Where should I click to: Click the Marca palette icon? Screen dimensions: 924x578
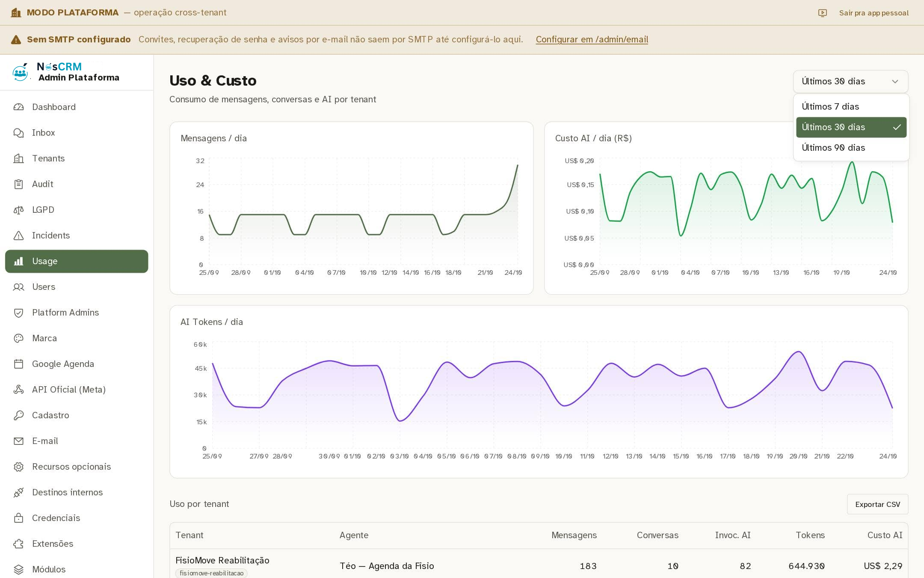[x=18, y=338]
